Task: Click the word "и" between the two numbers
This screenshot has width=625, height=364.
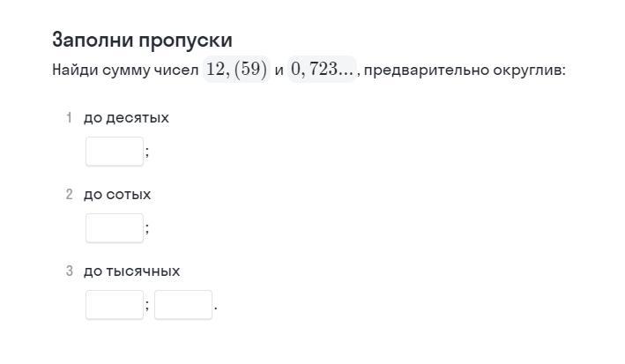Action: coord(279,71)
